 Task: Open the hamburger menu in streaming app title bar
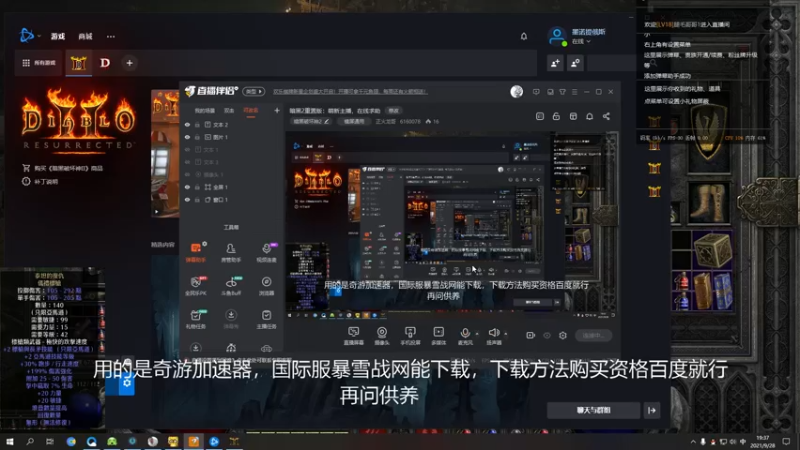(x=574, y=92)
